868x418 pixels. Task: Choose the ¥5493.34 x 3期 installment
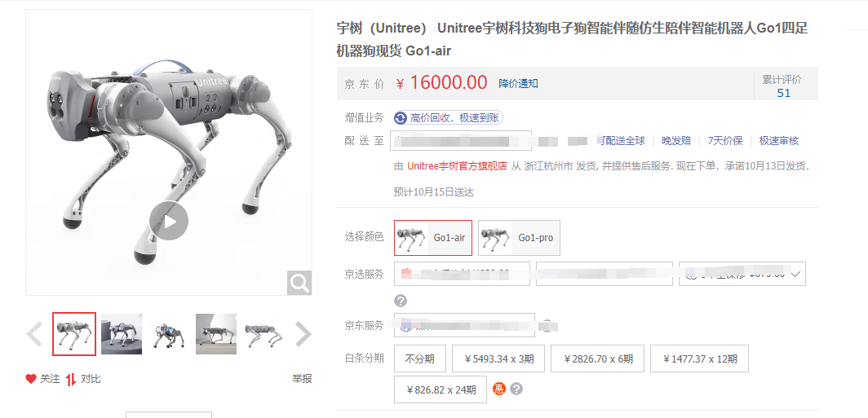click(x=498, y=359)
